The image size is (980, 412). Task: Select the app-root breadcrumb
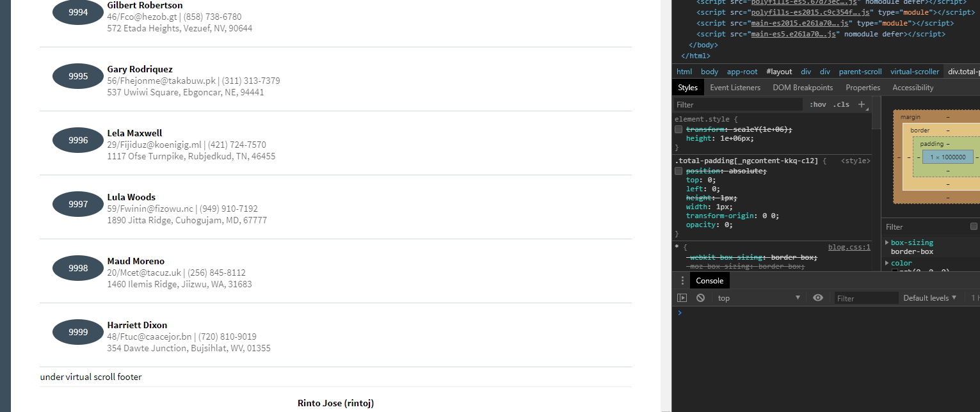point(743,72)
